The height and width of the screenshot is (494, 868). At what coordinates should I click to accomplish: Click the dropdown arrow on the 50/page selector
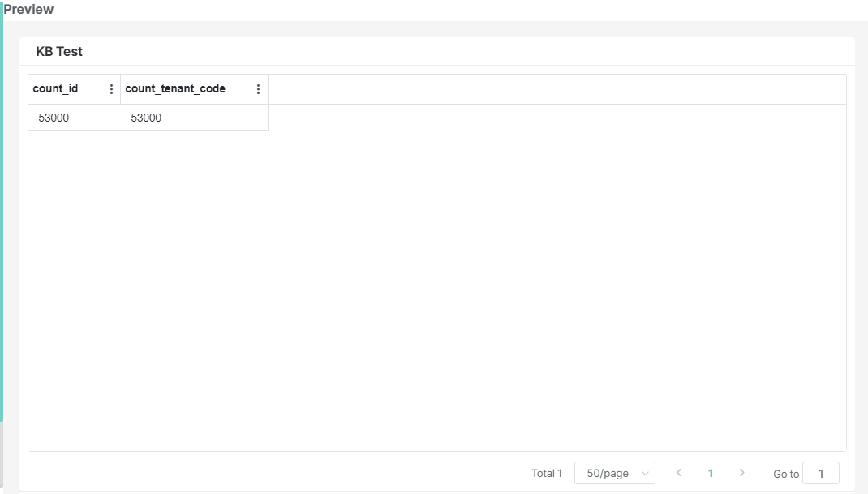point(643,473)
